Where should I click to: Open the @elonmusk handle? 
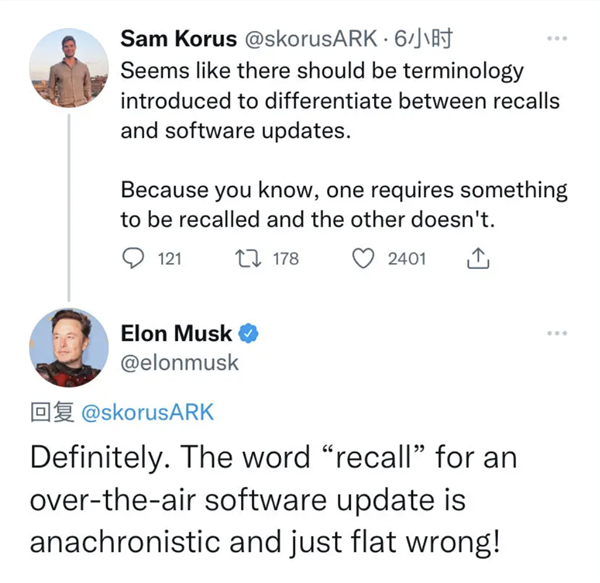pyautogui.click(x=179, y=363)
